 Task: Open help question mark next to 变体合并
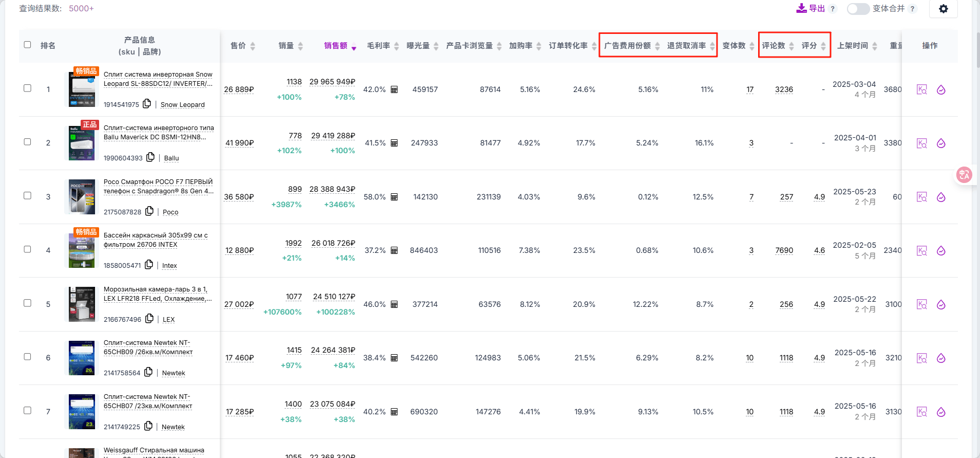pyautogui.click(x=912, y=9)
